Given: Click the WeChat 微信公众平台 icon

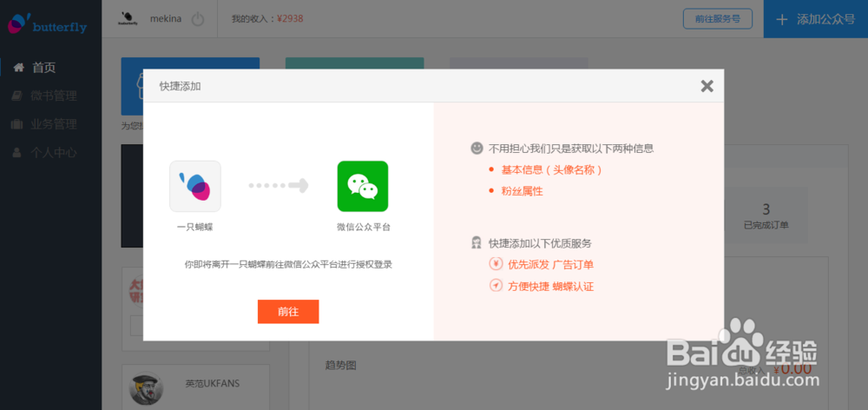Looking at the screenshot, I should tap(363, 186).
